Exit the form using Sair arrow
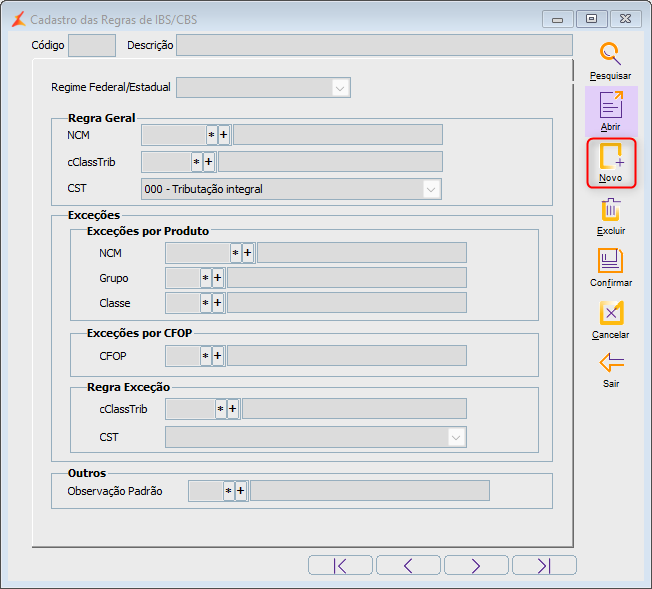The height and width of the screenshot is (589, 652). coord(610,362)
